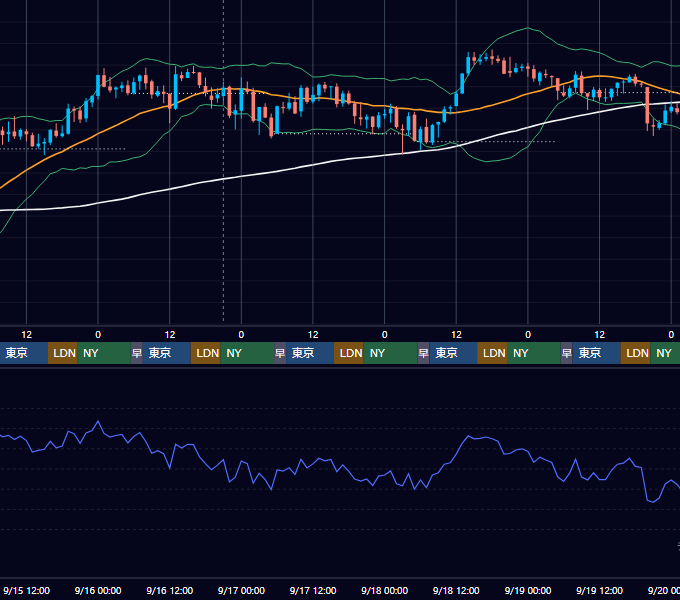Viewport: 680px width, 600px height.
Task: Select the 早 block preceding the 9/16 東京 session
Action: (x=137, y=353)
